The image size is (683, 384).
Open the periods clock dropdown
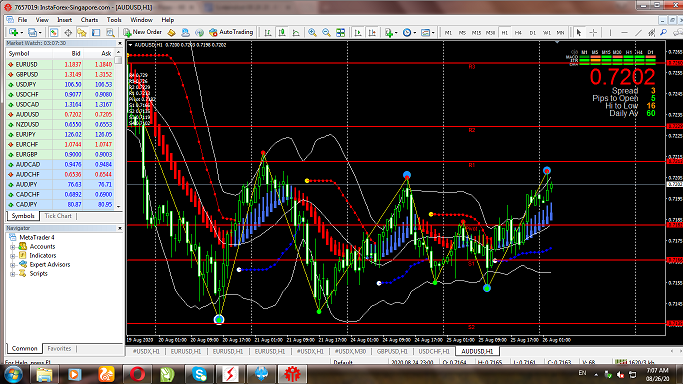409,33
